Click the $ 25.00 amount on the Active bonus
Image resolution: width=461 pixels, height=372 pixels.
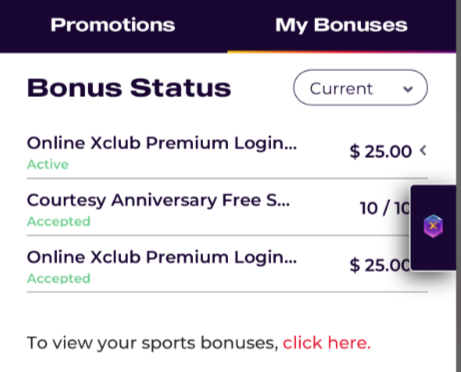click(x=381, y=151)
